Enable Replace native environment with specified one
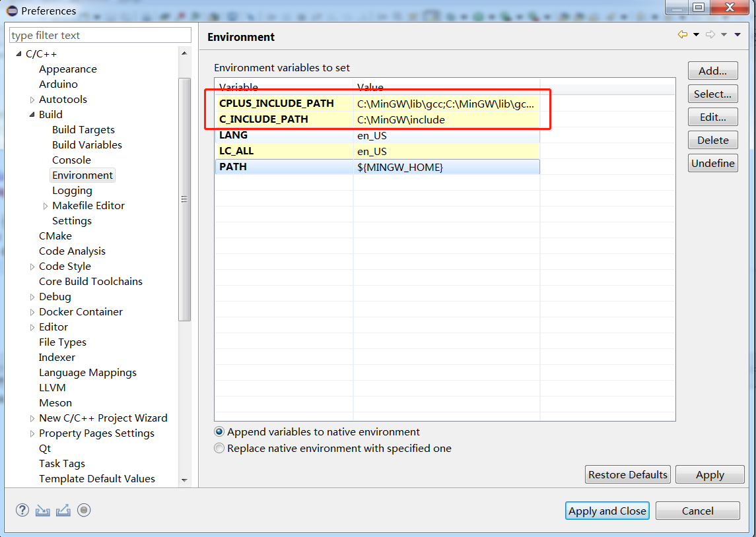This screenshot has height=537, width=756. 219,448
